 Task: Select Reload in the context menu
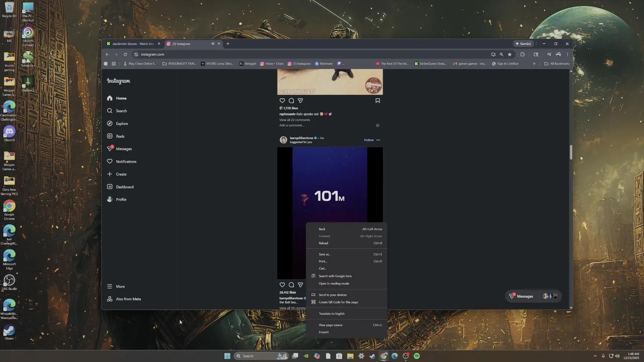click(x=347, y=243)
